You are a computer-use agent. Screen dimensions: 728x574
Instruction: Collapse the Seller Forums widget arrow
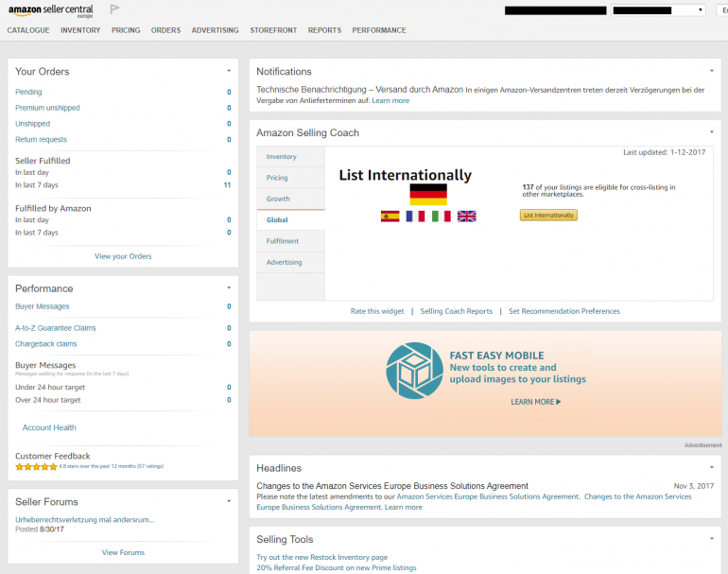click(x=229, y=501)
